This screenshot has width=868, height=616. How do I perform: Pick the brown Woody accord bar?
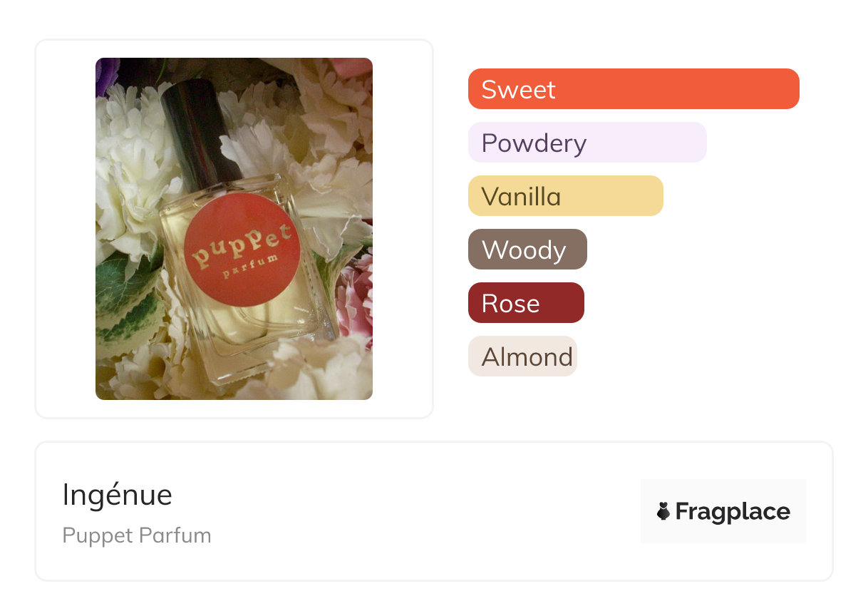point(527,250)
